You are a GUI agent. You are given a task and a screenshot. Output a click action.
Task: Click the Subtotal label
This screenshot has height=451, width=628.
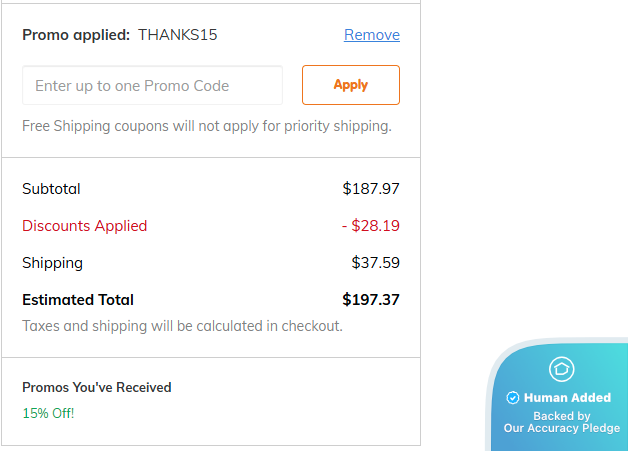click(x=51, y=188)
